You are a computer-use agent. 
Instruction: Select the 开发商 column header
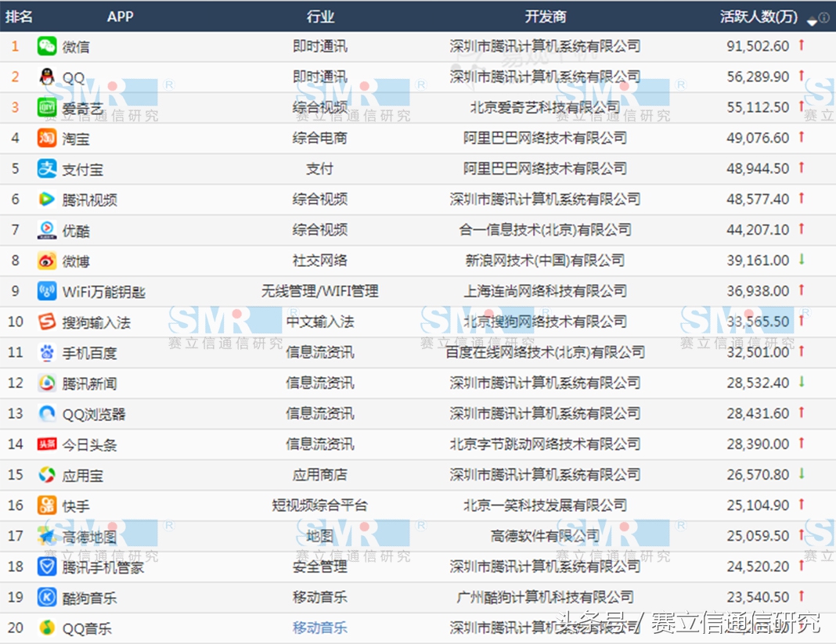(548, 16)
